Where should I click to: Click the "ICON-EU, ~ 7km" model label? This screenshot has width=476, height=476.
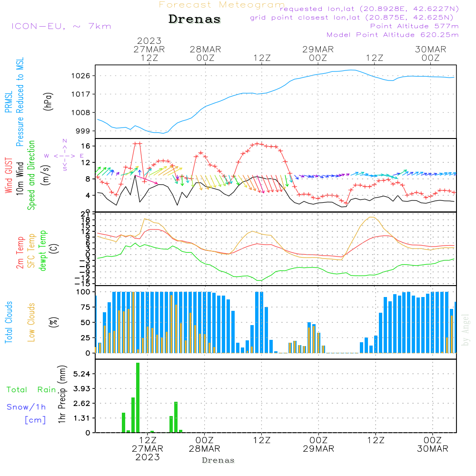61,26
